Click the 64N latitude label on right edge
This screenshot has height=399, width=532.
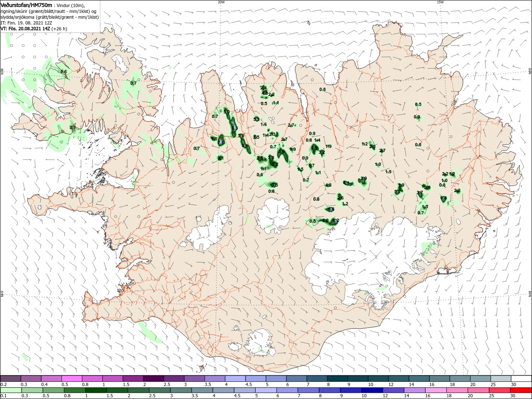point(530,294)
